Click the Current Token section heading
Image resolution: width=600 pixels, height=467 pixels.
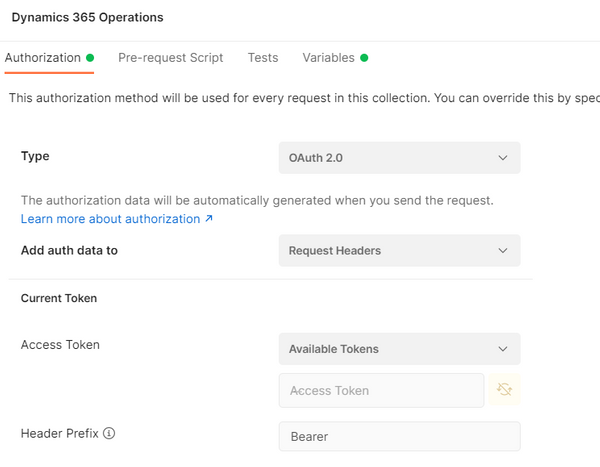[59, 298]
